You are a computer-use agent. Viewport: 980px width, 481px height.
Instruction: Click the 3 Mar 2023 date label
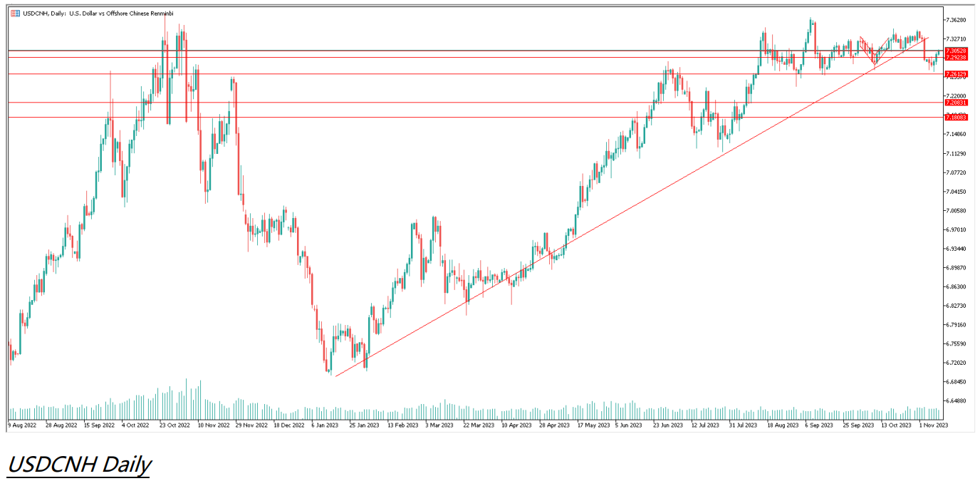point(439,425)
